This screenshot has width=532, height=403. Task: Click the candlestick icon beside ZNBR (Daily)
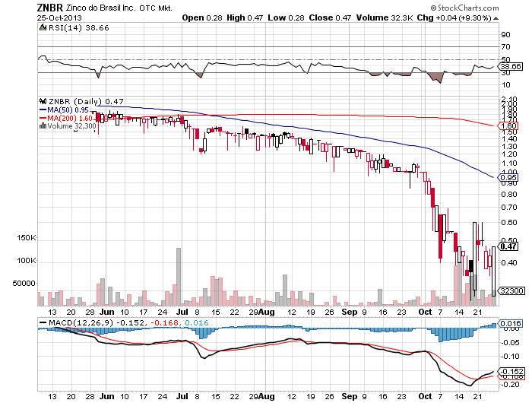43,101
